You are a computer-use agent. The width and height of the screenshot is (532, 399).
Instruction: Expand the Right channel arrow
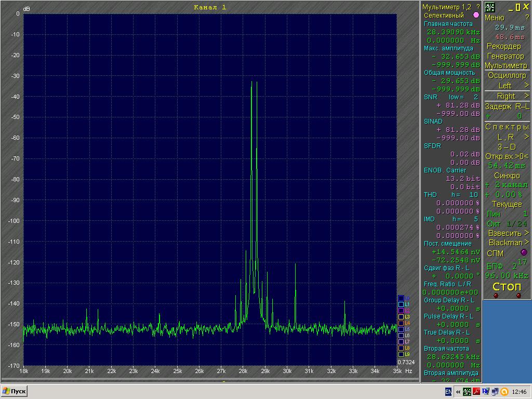coord(526,96)
